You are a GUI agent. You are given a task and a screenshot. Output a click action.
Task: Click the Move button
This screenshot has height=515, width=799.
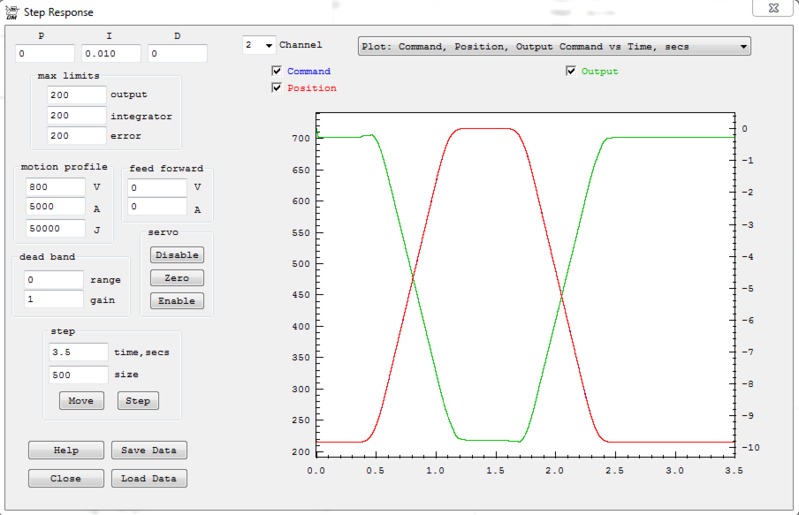[81, 401]
